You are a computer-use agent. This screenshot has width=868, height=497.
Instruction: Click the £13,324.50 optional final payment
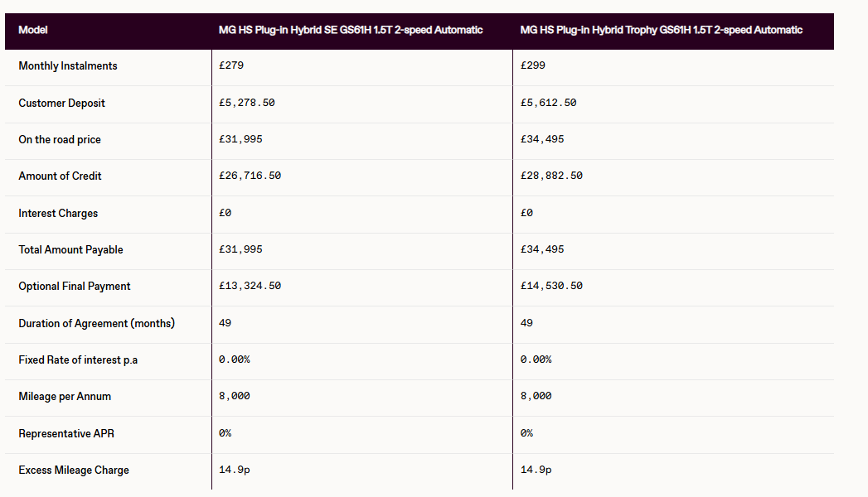(x=250, y=286)
